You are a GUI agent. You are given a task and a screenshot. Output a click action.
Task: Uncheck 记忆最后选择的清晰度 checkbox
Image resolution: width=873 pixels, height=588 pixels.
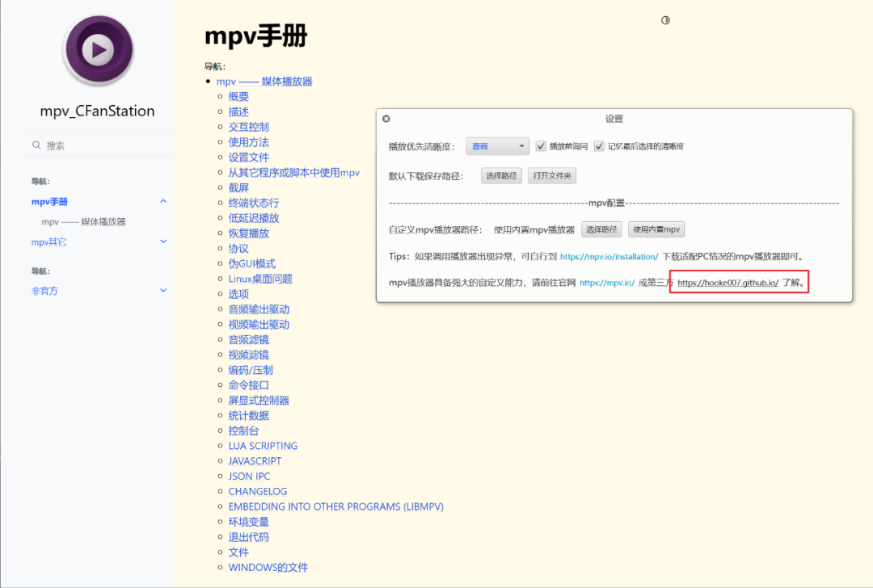(599, 146)
